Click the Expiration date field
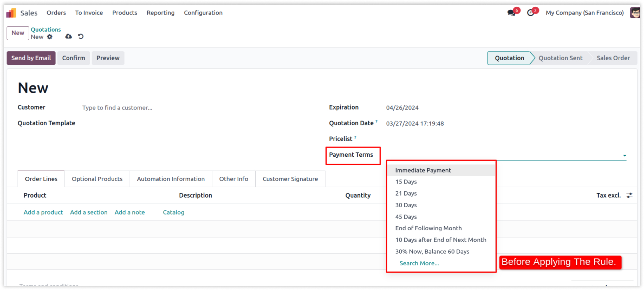644x290 pixels. click(506, 108)
